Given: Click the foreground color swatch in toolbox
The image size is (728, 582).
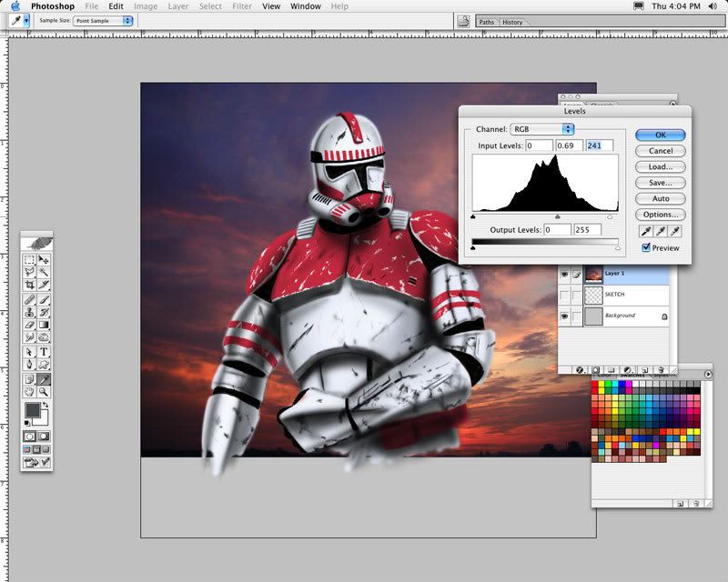Looking at the screenshot, I should pyautogui.click(x=32, y=410).
